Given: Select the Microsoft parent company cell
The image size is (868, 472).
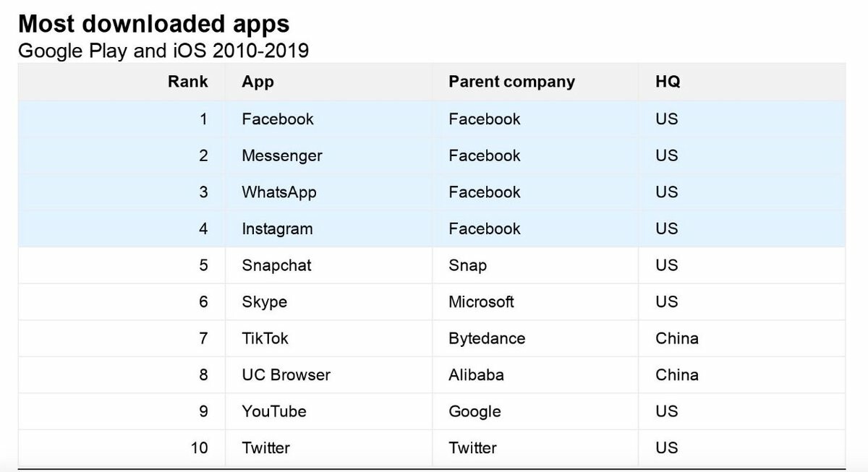Looking at the screenshot, I should point(481,302).
